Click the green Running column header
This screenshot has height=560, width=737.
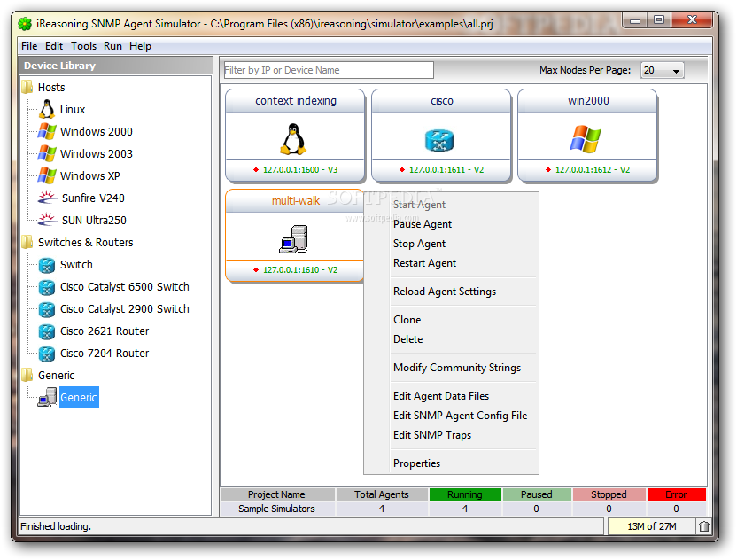(x=465, y=494)
